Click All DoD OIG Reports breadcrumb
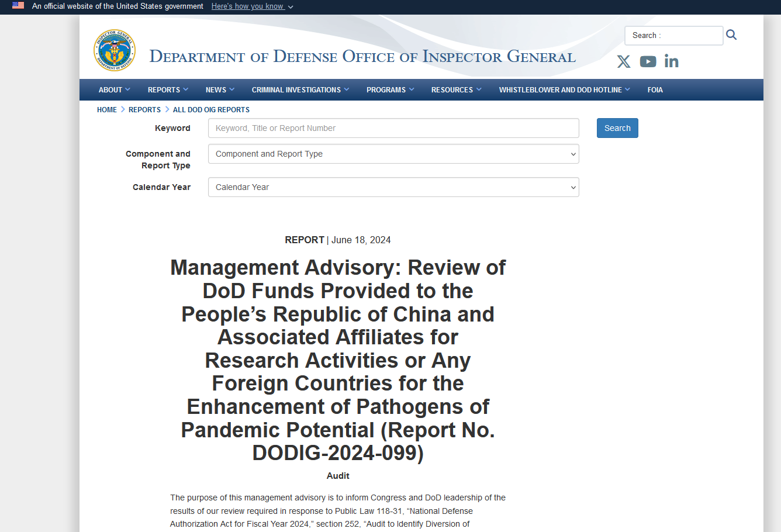The image size is (781, 532). point(211,109)
